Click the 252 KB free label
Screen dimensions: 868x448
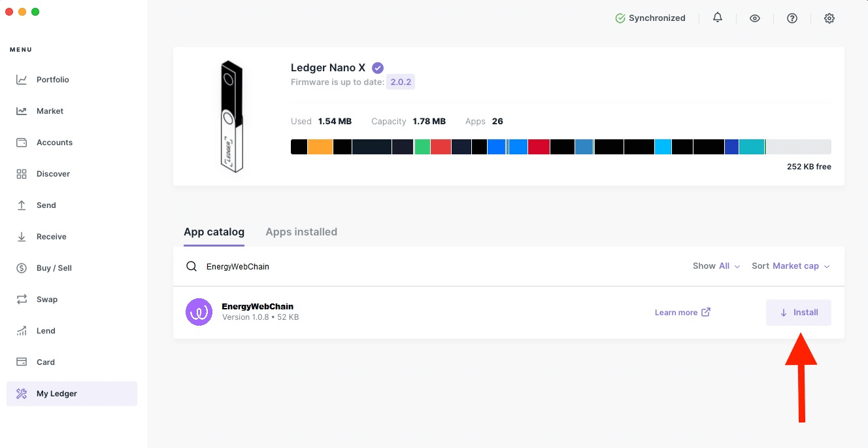[x=809, y=167]
